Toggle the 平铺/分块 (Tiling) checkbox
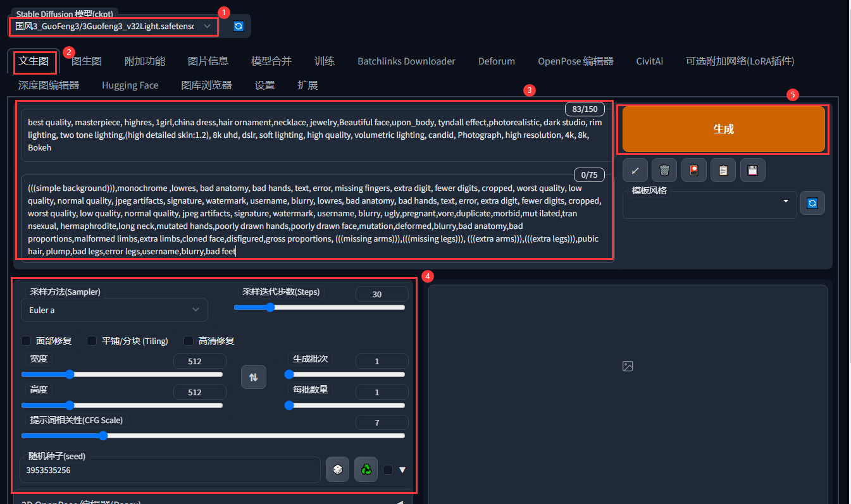 [92, 341]
